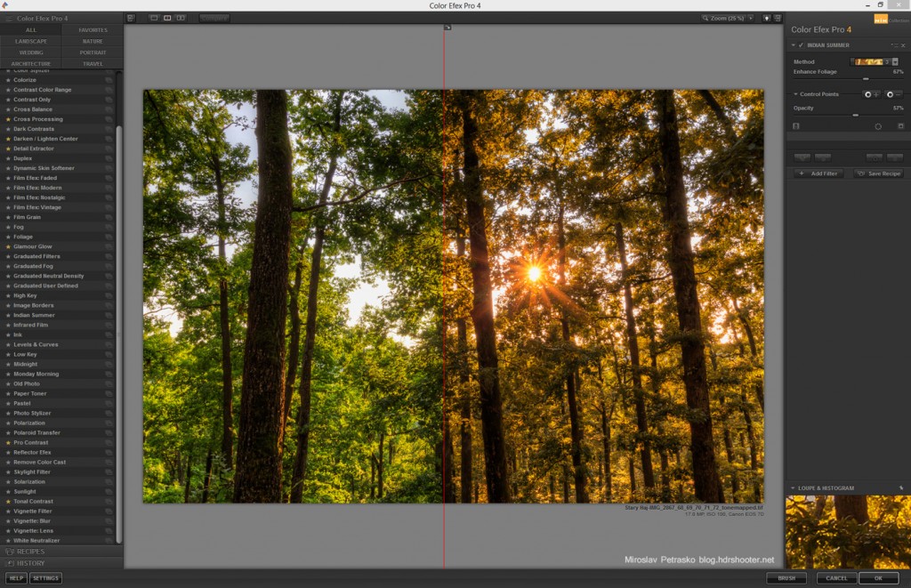
Task: Open presets icon for Contrast Color Range
Action: click(109, 90)
